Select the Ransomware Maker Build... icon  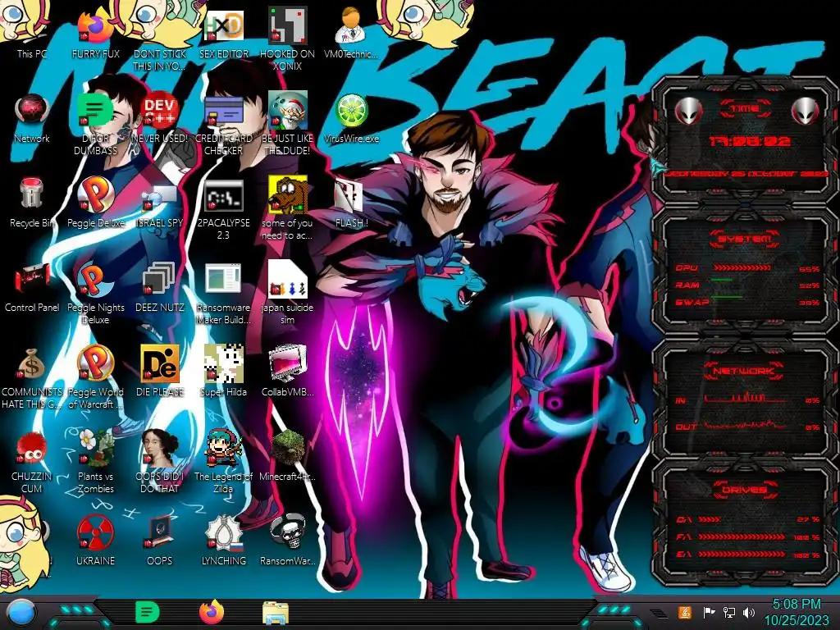tap(223, 294)
